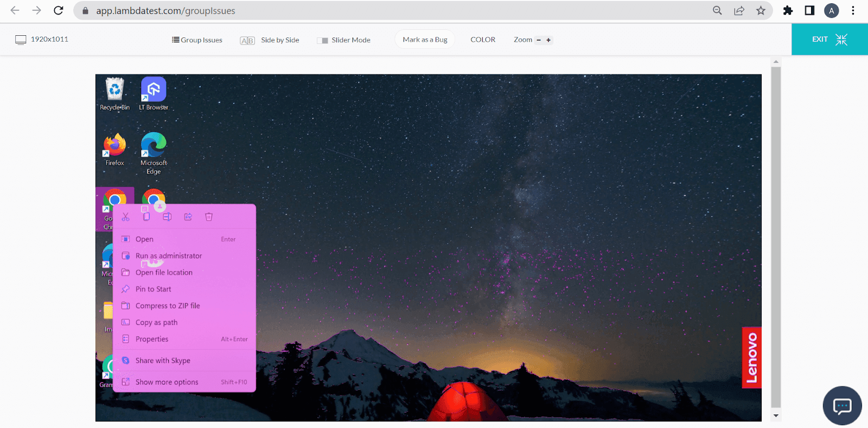Open the profile avatar A menu
The image size is (868, 428).
point(831,11)
